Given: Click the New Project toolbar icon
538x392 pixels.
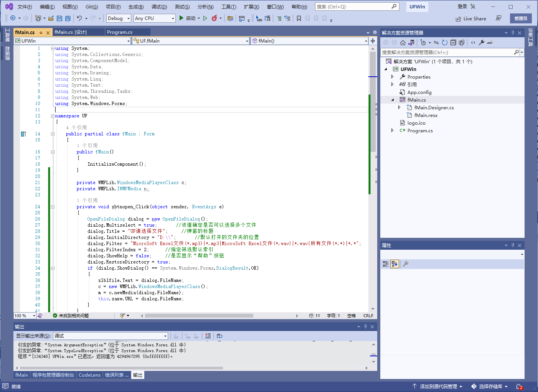Looking at the screenshot, I should pos(38,18).
